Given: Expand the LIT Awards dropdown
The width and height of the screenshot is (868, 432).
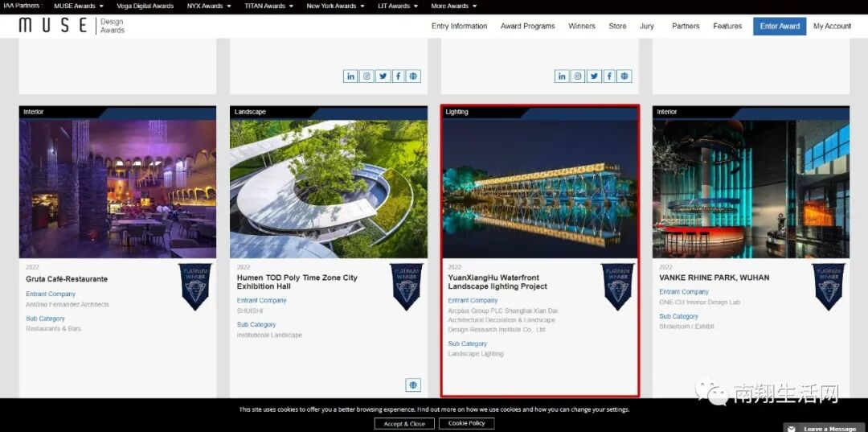Looking at the screenshot, I should point(398,6).
